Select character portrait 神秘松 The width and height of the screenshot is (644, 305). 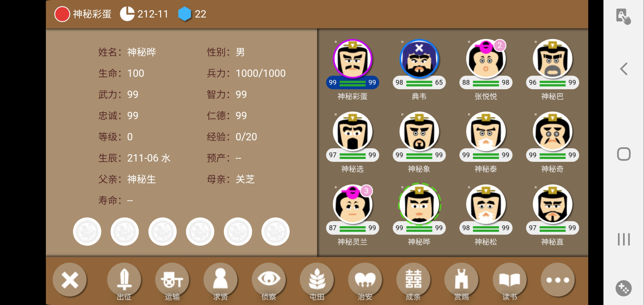[x=486, y=204]
